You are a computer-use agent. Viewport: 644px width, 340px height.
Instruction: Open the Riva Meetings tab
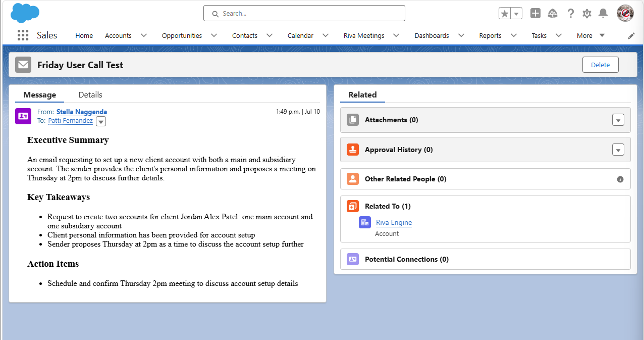point(364,36)
